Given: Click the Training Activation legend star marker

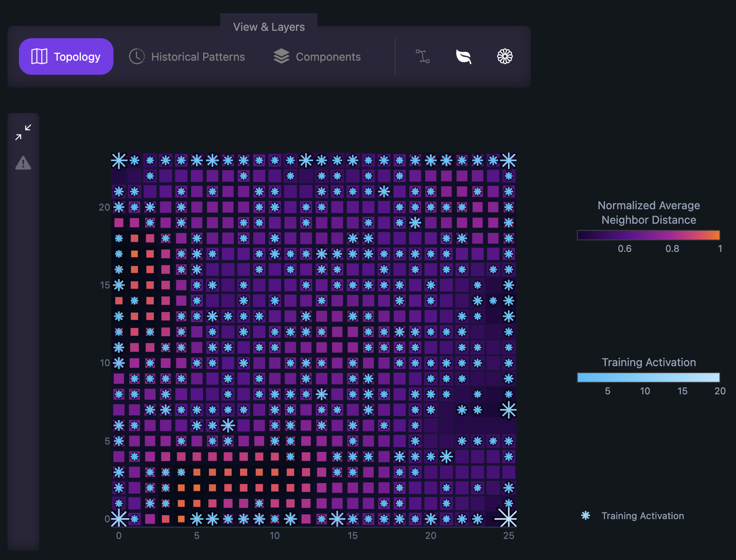Looking at the screenshot, I should tap(586, 516).
